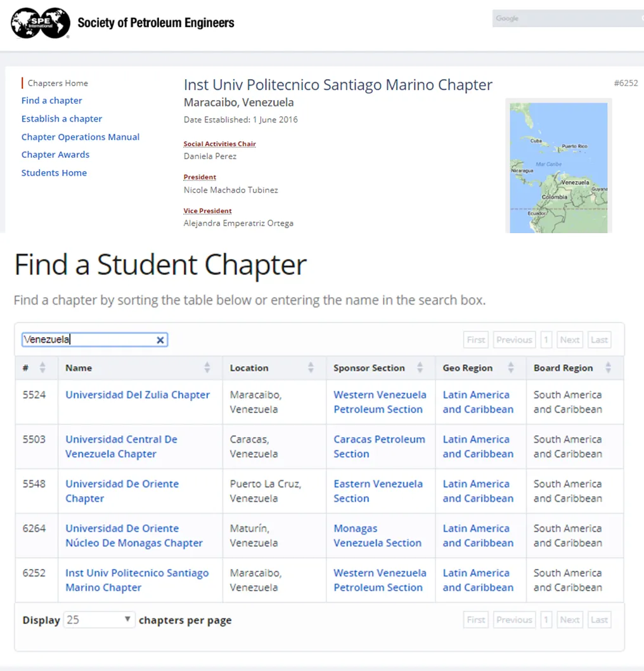Open Western Venezuela Petroleum Section in row 5524
Image resolution: width=644 pixels, height=671 pixels.
tap(380, 402)
